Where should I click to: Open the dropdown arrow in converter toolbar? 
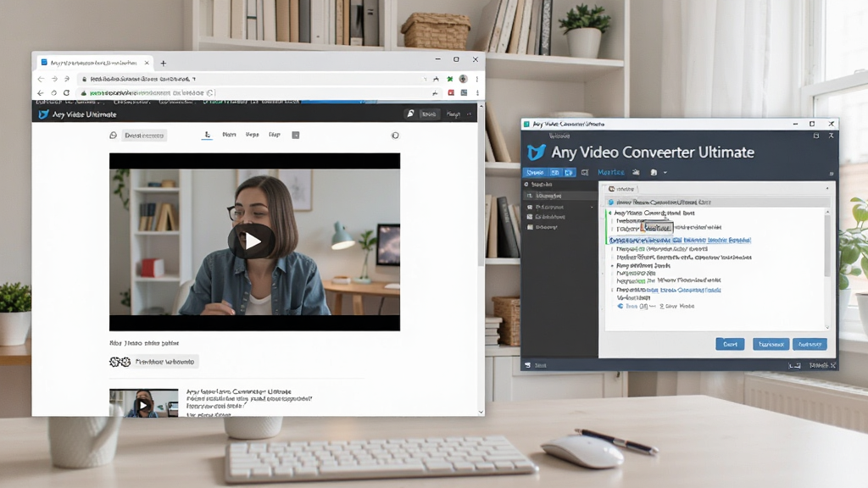tap(665, 173)
